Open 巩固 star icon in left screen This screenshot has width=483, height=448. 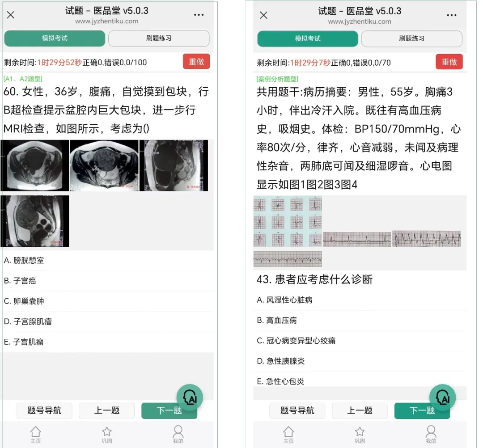coord(106,435)
